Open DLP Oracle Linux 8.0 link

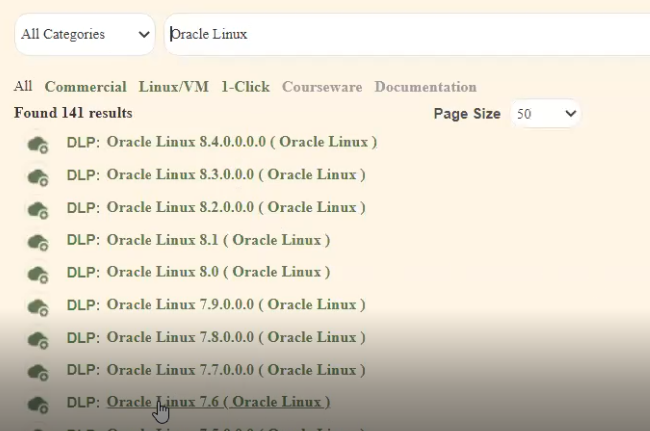point(218,272)
